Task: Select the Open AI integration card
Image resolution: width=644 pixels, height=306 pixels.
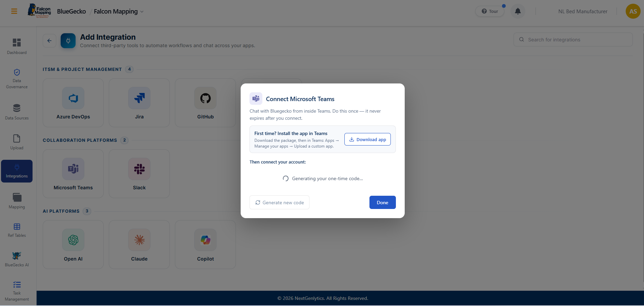Action: point(73,245)
